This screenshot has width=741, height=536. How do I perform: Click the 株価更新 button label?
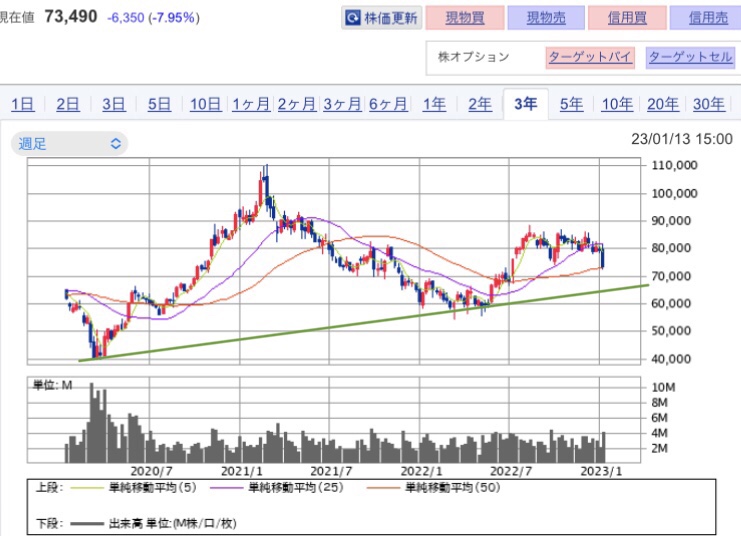click(x=390, y=18)
